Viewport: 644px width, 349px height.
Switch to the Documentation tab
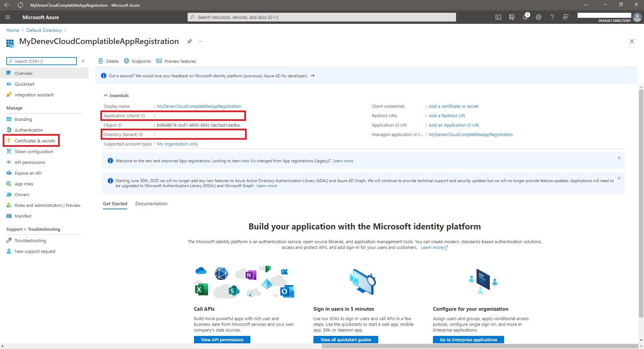151,204
